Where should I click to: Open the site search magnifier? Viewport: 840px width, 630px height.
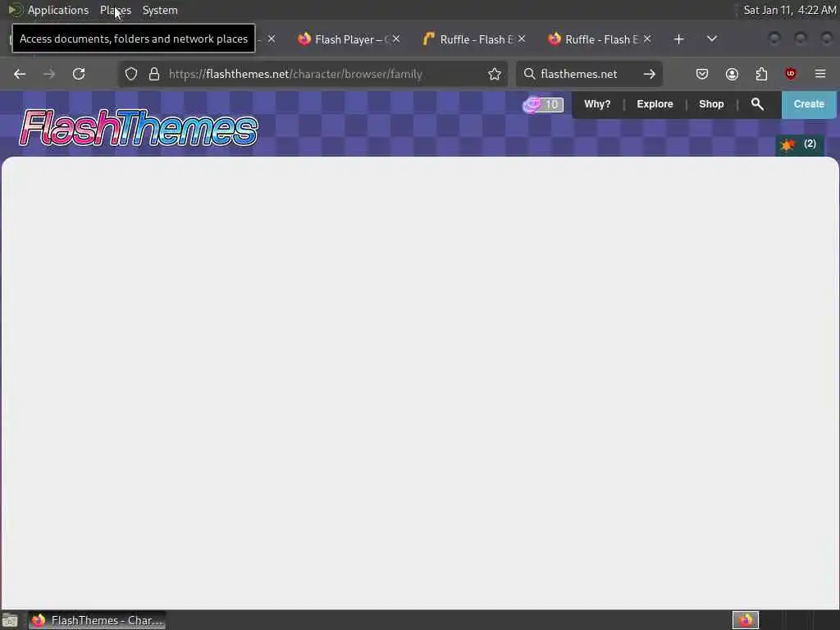tap(757, 104)
